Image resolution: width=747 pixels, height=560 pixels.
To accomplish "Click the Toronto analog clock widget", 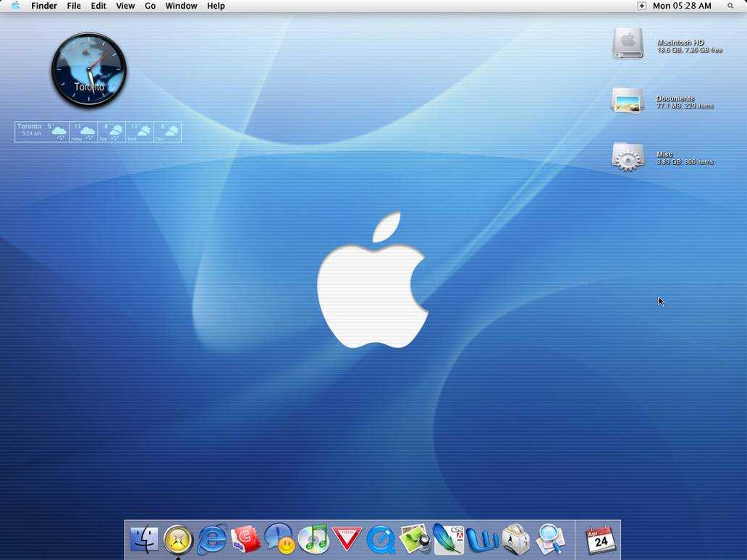I will click(x=89, y=70).
